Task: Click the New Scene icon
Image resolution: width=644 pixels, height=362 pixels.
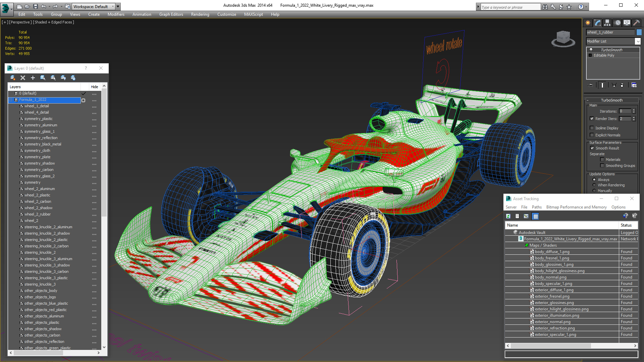Action: pos(19,6)
